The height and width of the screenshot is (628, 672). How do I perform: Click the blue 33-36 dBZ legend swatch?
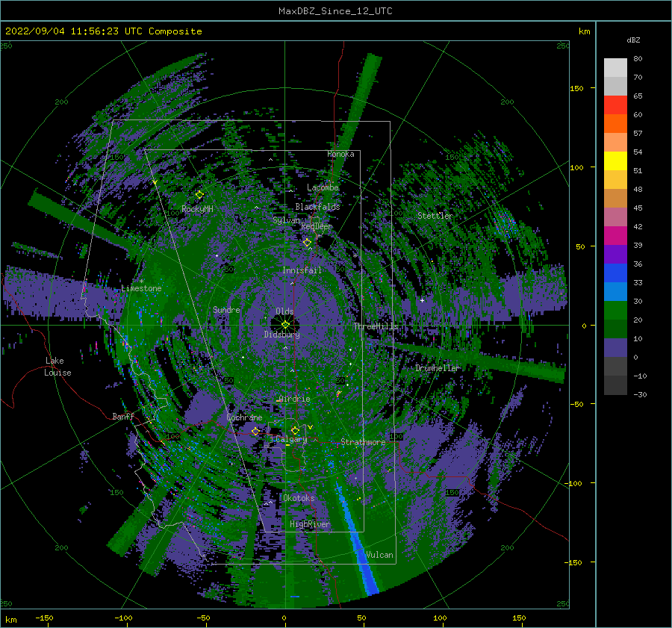pyautogui.click(x=615, y=273)
